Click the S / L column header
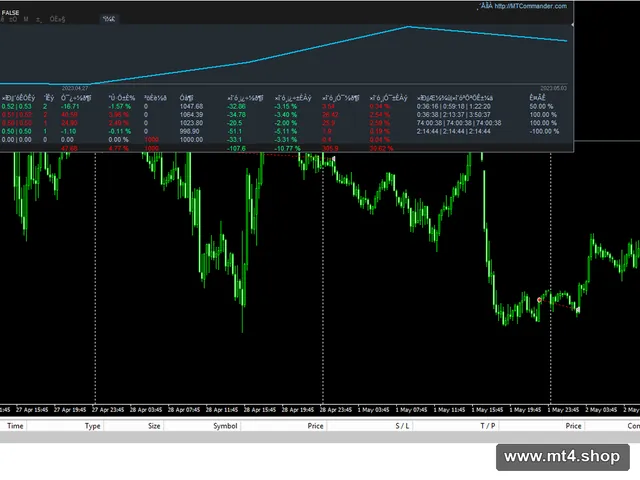This screenshot has height=480, width=640. pyautogui.click(x=402, y=426)
